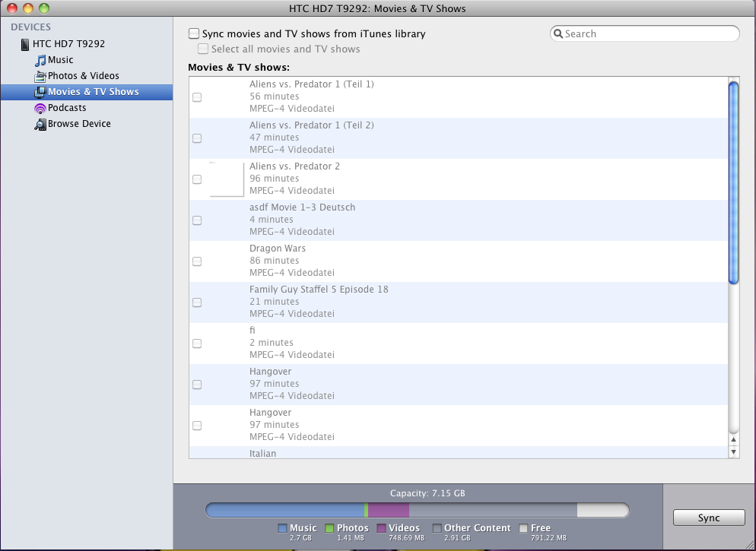
Task: Tick checkbox for Dragon Wars
Action: click(x=197, y=261)
